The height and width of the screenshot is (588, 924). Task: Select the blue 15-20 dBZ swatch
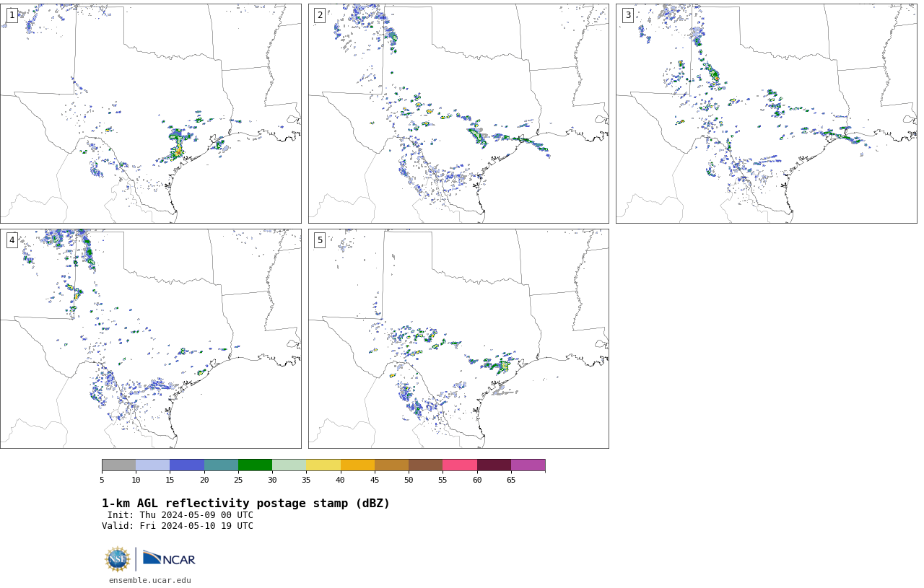click(x=187, y=465)
